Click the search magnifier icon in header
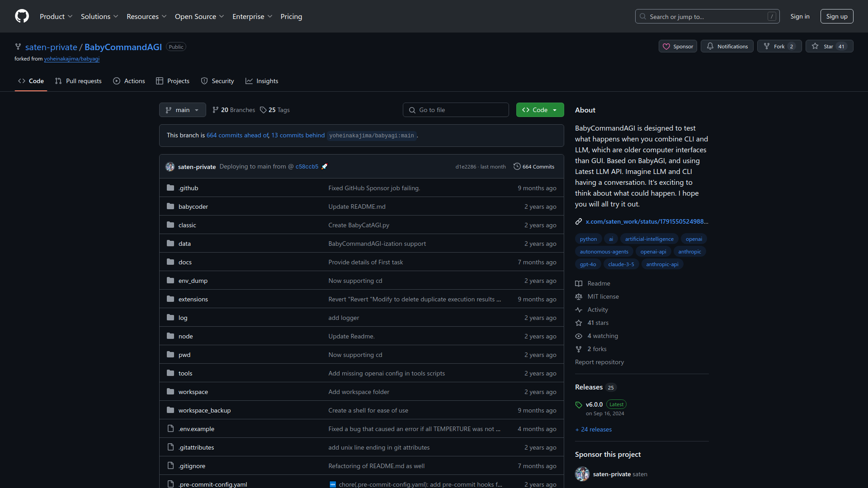The image size is (868, 488). [642, 16]
